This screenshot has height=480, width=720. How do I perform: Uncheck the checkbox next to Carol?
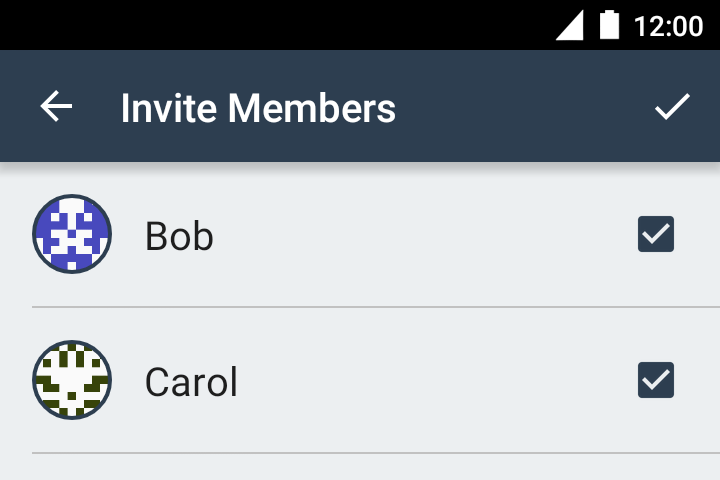(656, 380)
